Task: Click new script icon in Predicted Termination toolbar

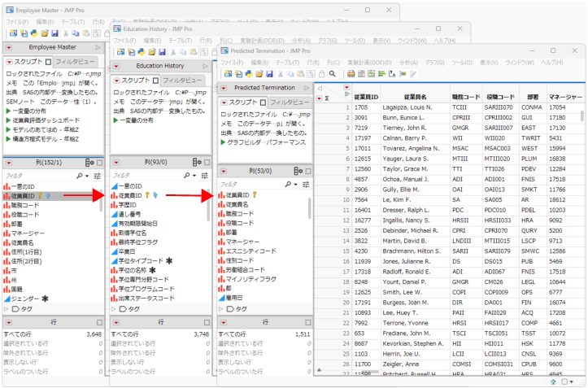Action: click(x=238, y=74)
